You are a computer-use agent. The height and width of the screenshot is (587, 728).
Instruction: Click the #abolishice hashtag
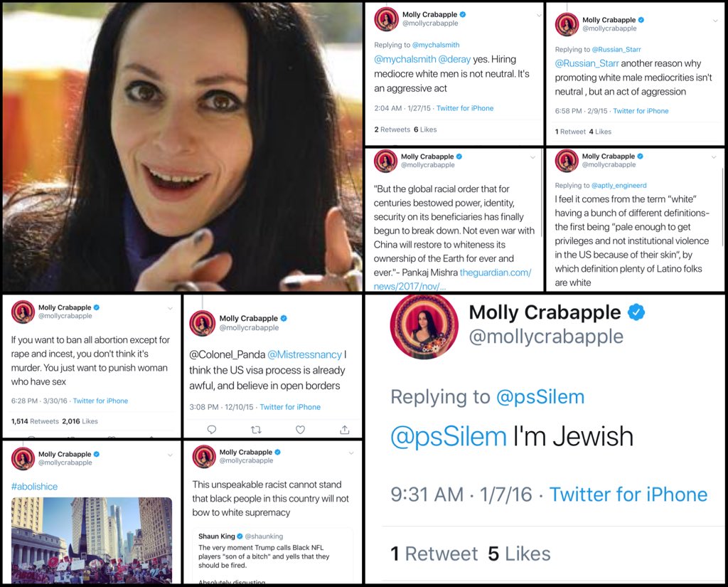(34, 487)
